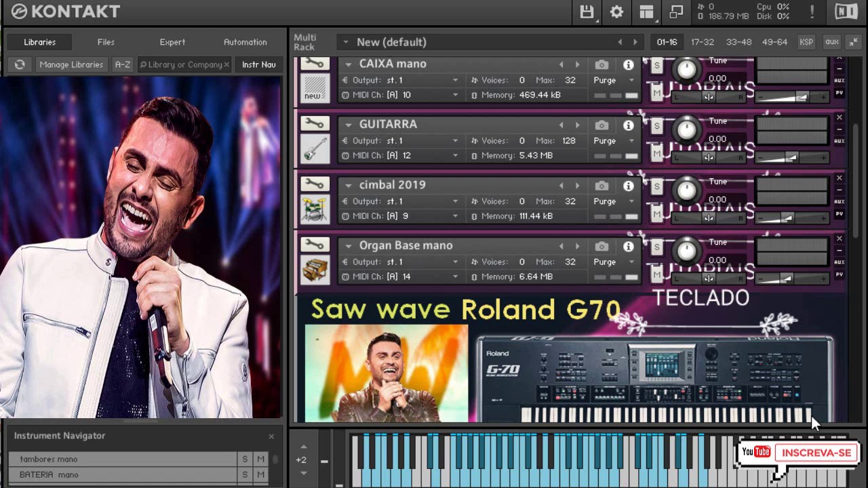Mute the Organ Base mano instrument
The height and width of the screenshot is (488, 868).
click(656, 274)
